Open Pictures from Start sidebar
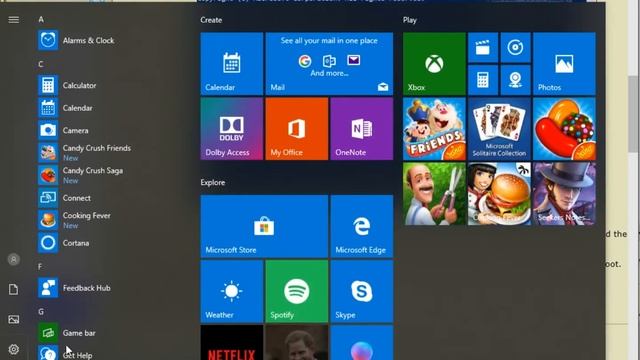 coord(13,319)
